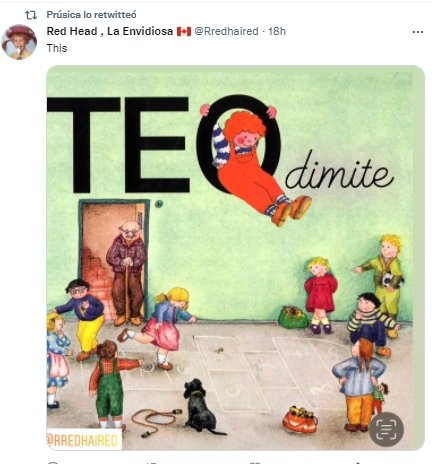Click the cursive "dimite" text in image

tap(340, 173)
